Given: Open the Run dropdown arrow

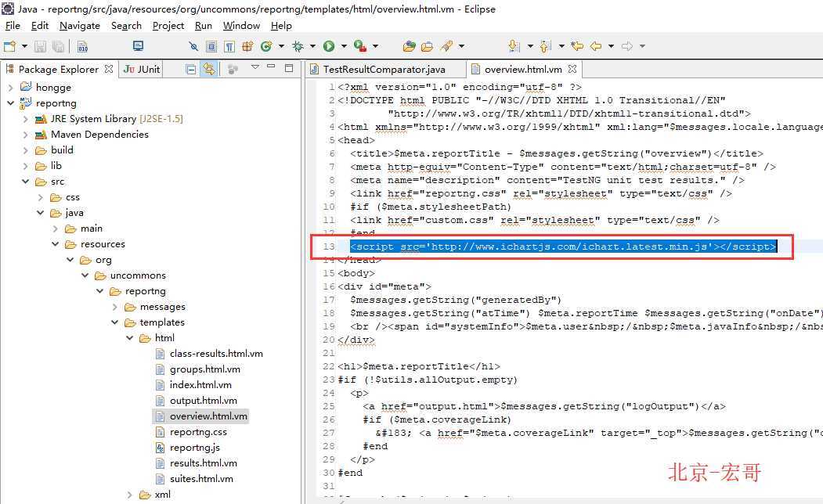Looking at the screenshot, I should click(x=344, y=47).
